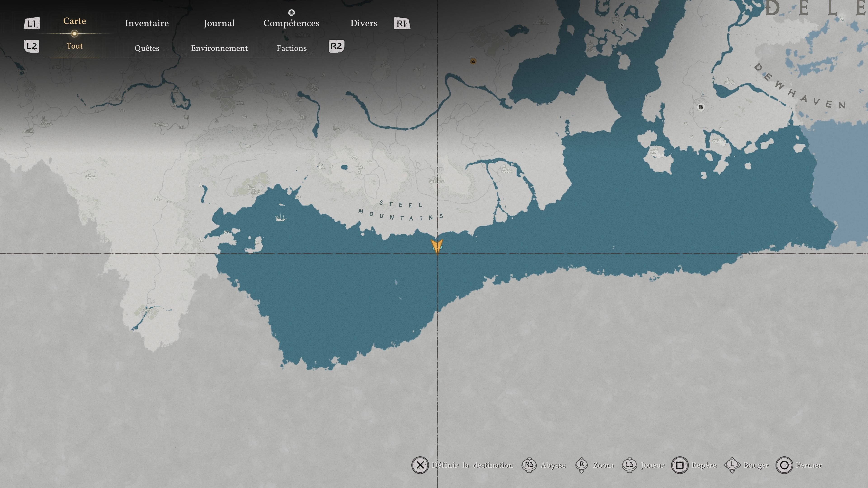Select the orange player arrow marker
This screenshot has height=488, width=868.
437,246
